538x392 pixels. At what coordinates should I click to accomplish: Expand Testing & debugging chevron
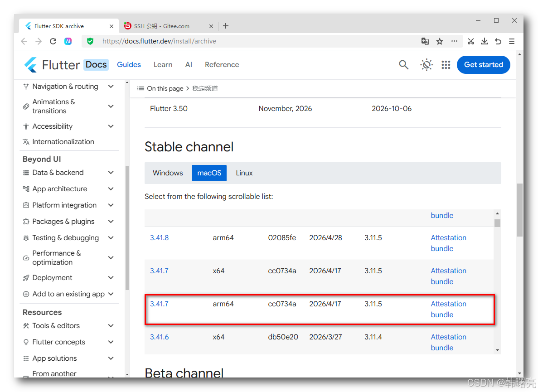coord(111,237)
